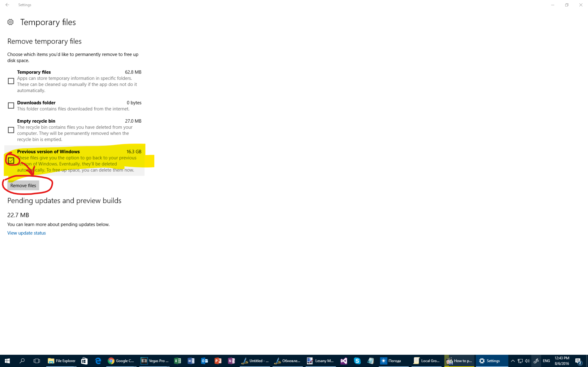Uncheck Previous version of Windows
The width and height of the screenshot is (588, 367).
pyautogui.click(x=11, y=161)
